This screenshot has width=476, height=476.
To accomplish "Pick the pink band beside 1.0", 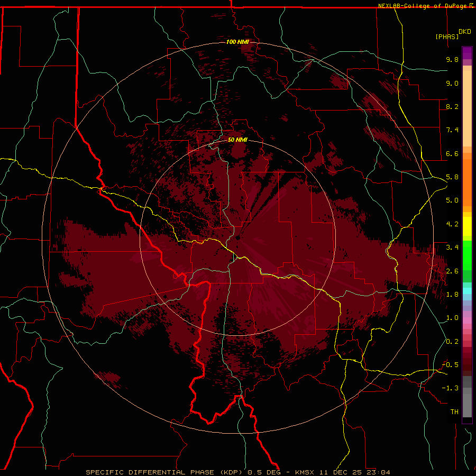I will click(x=467, y=321).
